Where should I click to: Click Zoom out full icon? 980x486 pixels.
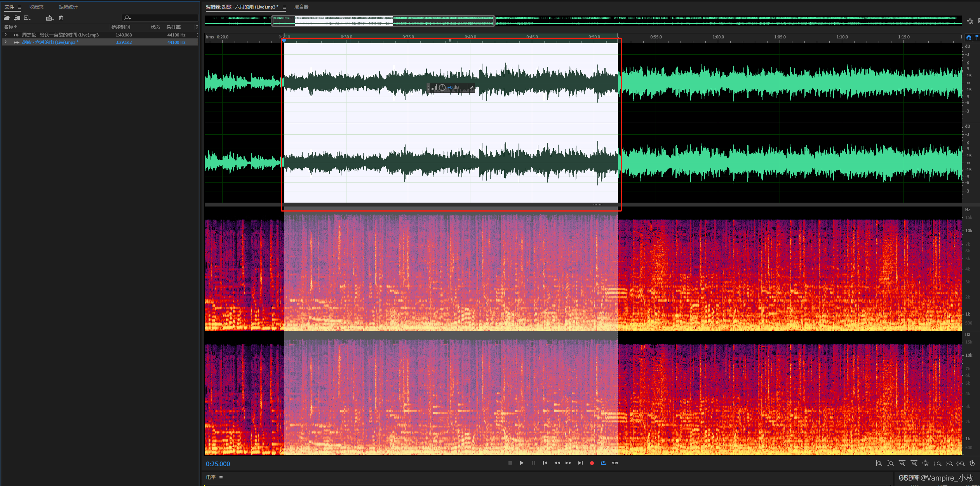tap(926, 463)
